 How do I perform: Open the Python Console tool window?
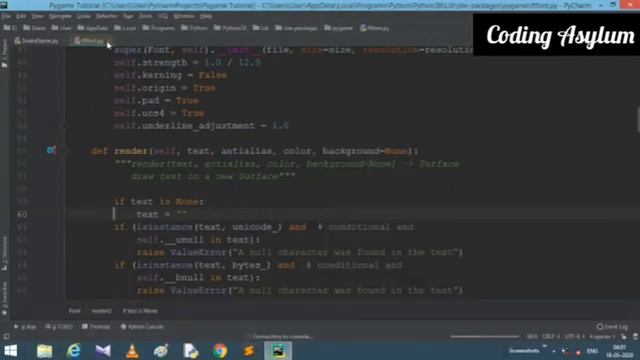coord(142,327)
